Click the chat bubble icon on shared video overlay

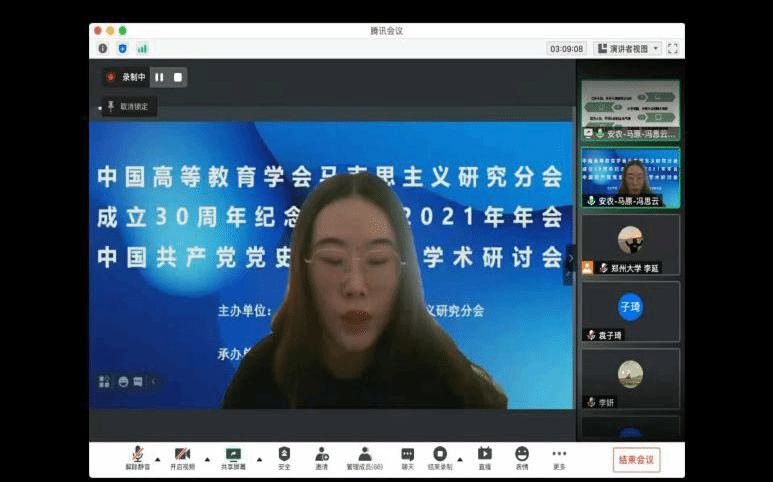[x=138, y=381]
